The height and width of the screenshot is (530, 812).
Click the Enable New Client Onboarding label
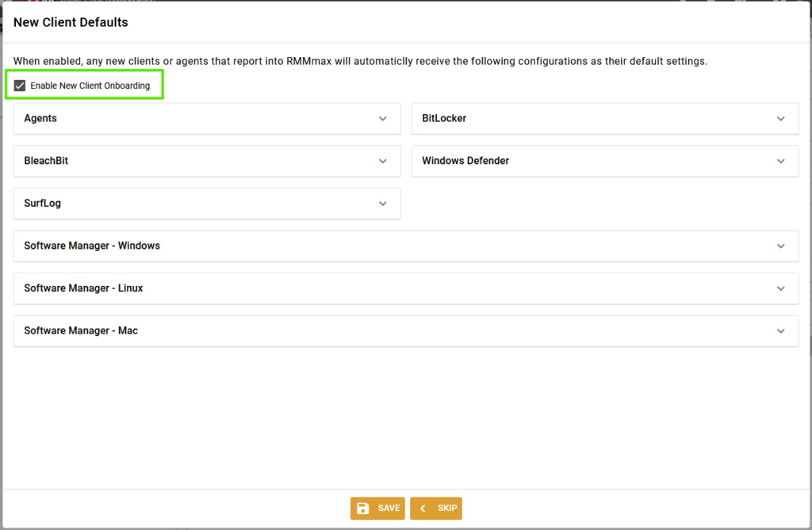coord(90,86)
